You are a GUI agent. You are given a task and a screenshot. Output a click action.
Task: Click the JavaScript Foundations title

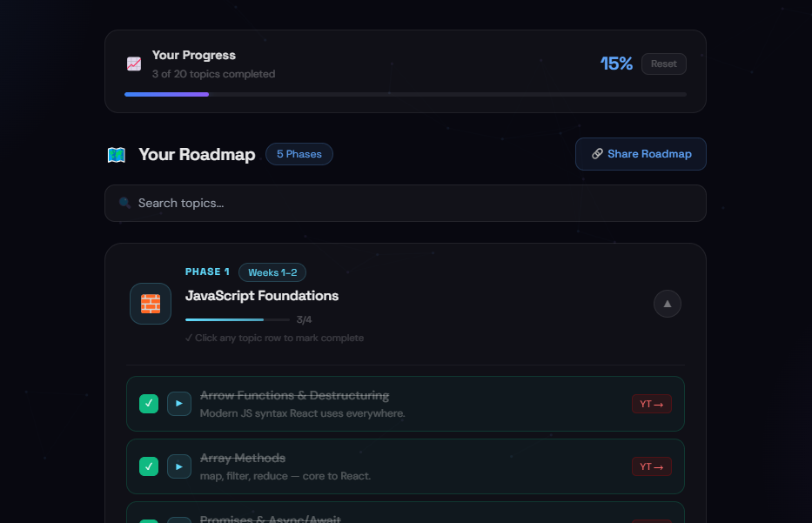tap(262, 296)
